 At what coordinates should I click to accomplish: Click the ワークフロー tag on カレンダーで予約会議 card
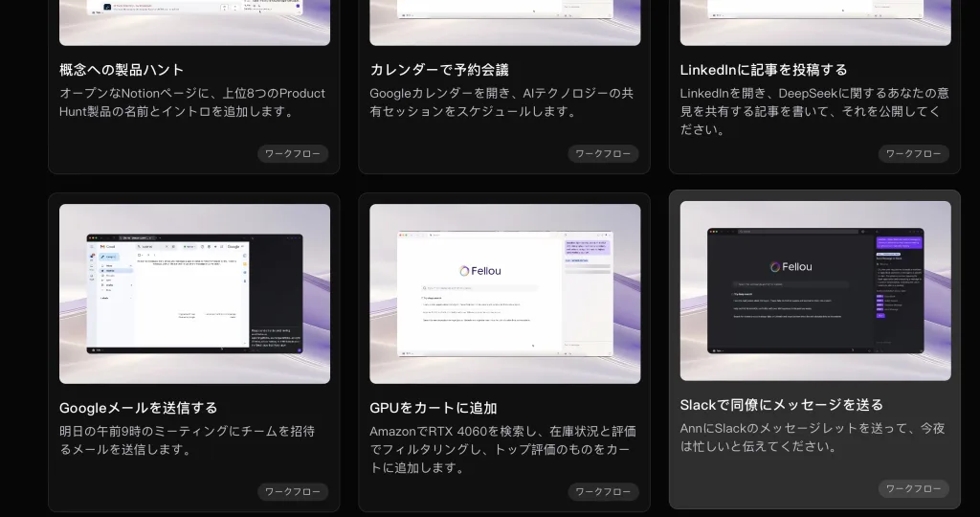603,154
